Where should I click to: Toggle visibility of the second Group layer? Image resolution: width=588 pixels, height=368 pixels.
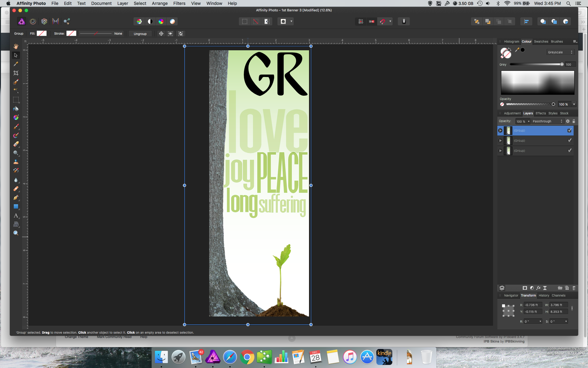pyautogui.click(x=570, y=140)
